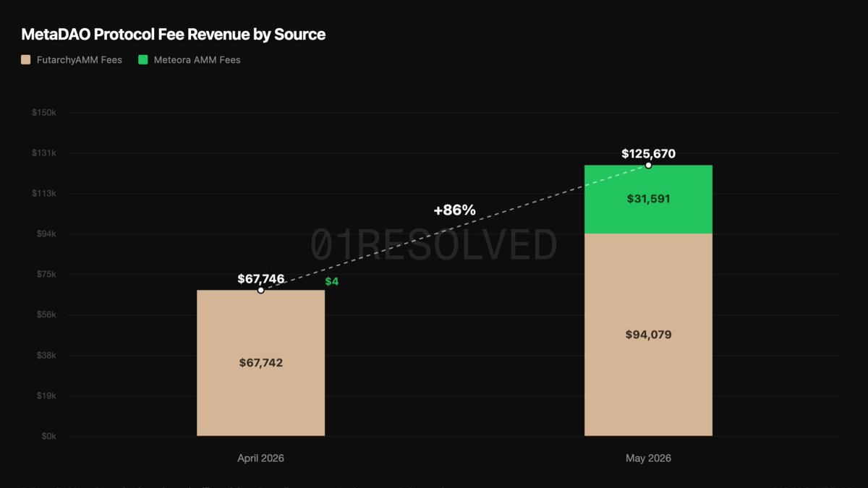Click the $94,079 value label

click(x=648, y=335)
